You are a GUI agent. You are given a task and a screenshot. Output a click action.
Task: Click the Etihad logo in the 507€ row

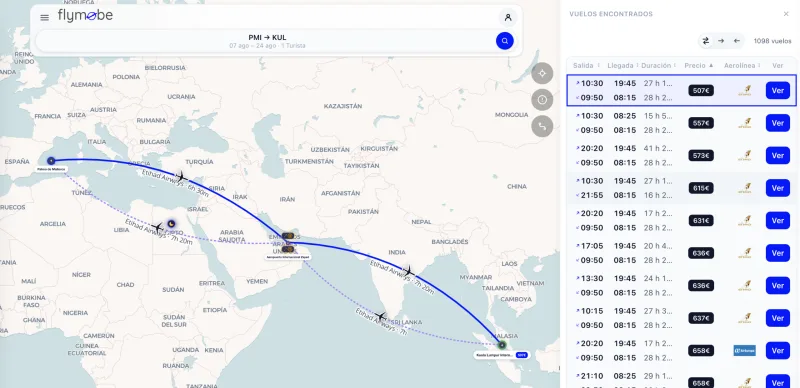click(745, 91)
